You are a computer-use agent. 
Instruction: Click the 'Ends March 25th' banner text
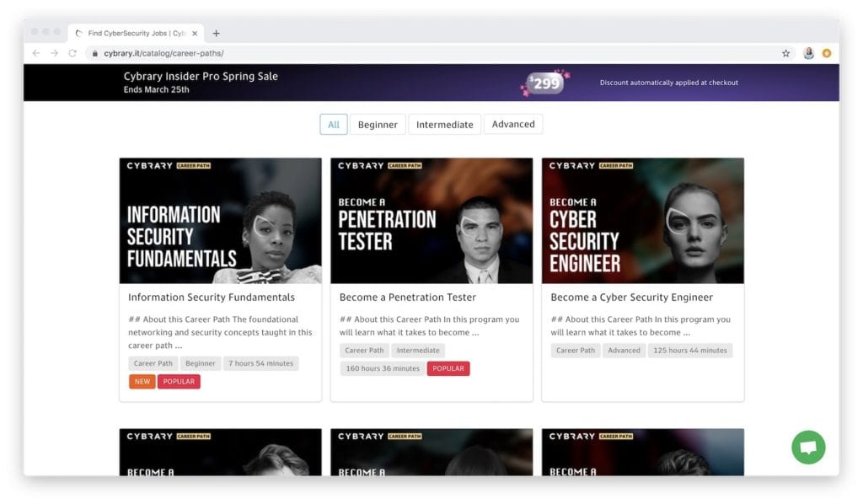click(156, 89)
